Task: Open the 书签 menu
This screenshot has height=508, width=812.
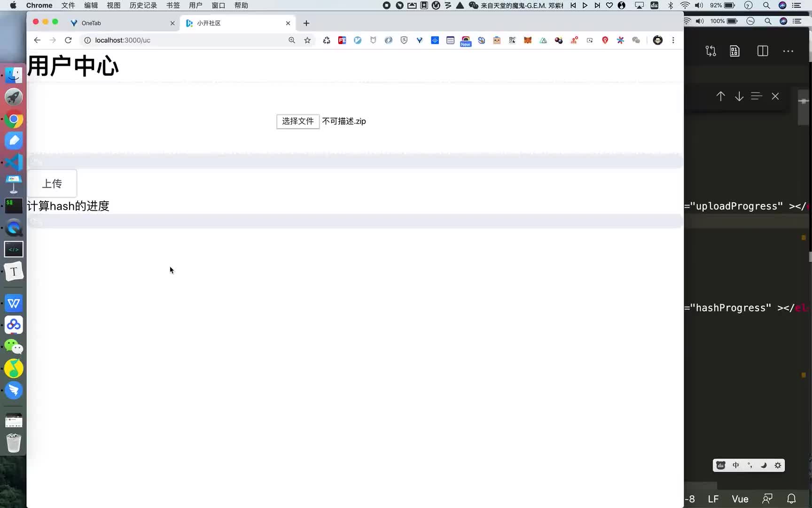Action: coord(173,5)
